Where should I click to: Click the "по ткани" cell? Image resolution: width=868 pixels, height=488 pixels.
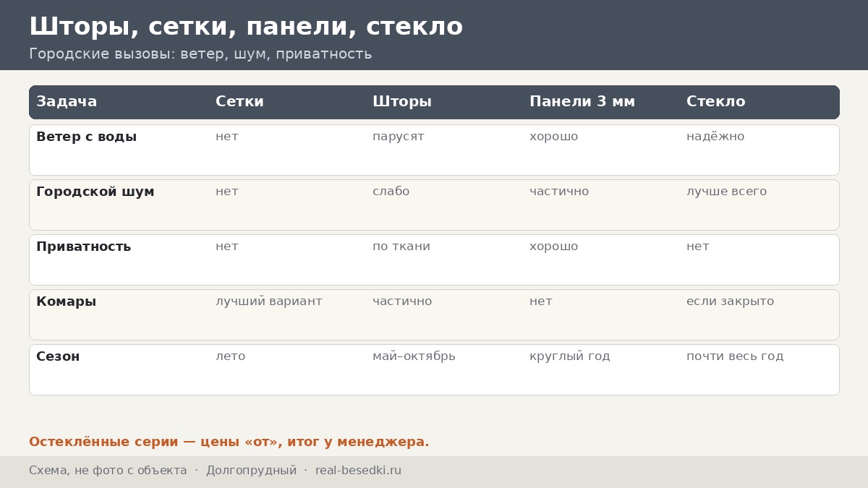pos(401,247)
